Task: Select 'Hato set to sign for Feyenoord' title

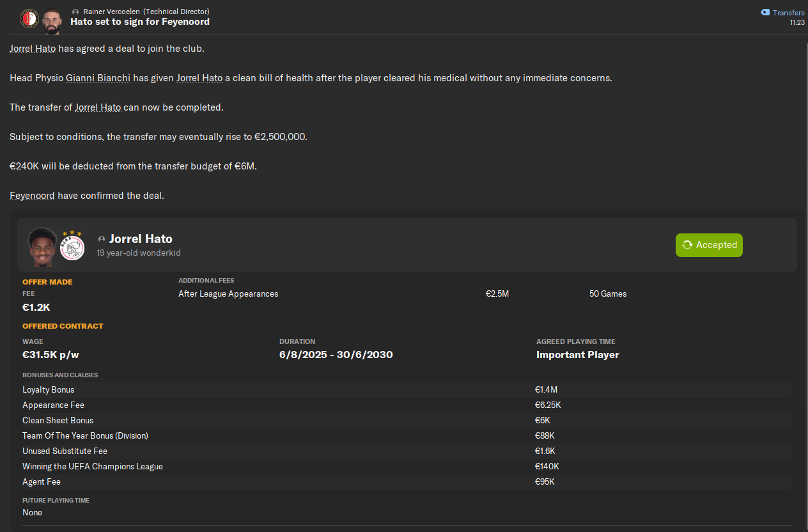Action: click(140, 22)
